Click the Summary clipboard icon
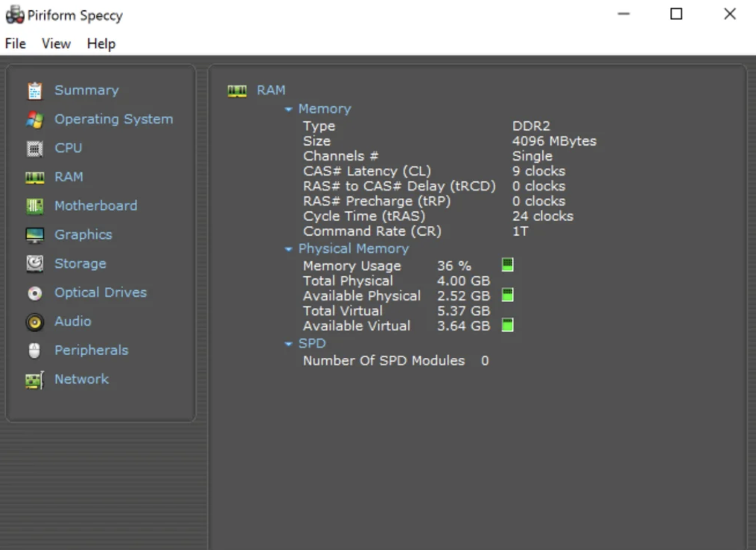The image size is (756, 550). (35, 91)
